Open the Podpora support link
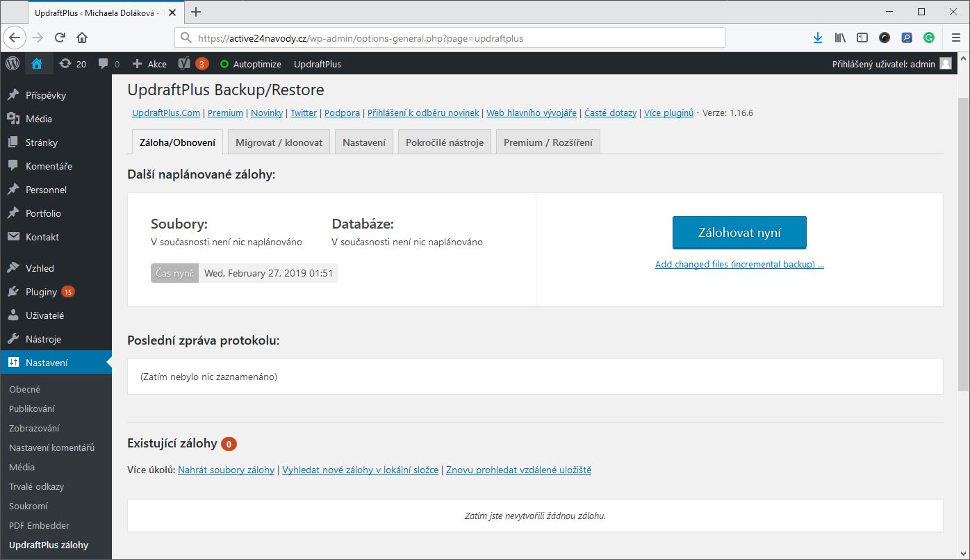Viewport: 970px width, 560px height. click(342, 113)
